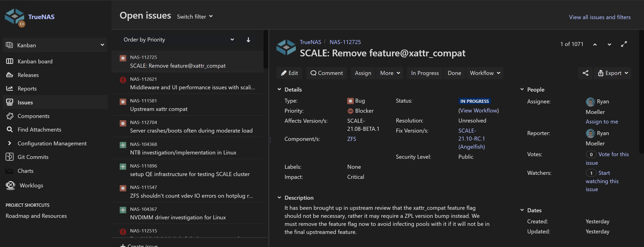Open Worklogs from sidebar

pyautogui.click(x=31, y=185)
